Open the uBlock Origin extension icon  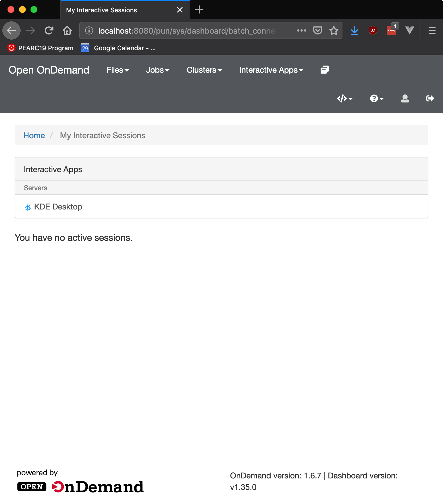[x=373, y=30]
